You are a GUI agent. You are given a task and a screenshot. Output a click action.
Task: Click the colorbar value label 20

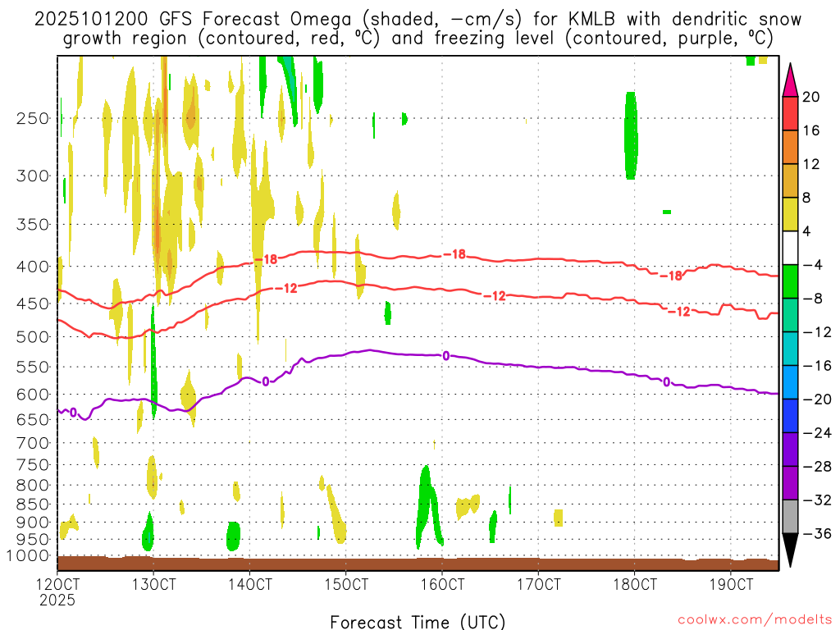(811, 97)
